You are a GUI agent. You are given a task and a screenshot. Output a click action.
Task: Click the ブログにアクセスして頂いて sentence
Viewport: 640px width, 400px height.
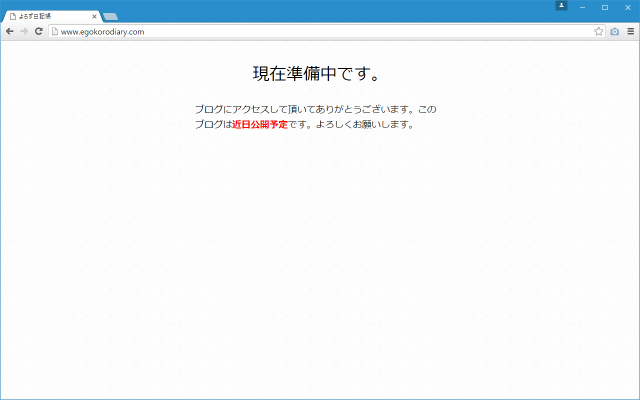pos(316,109)
